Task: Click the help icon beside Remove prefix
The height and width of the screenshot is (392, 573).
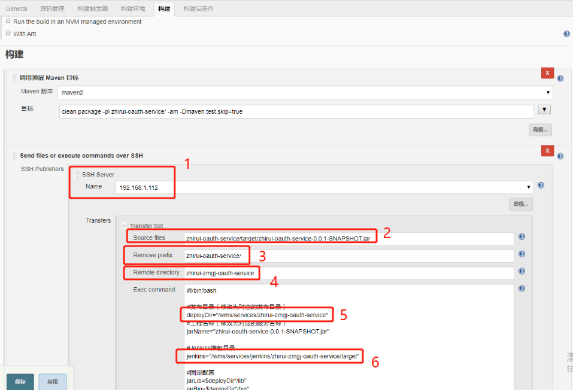Action: coord(521,254)
